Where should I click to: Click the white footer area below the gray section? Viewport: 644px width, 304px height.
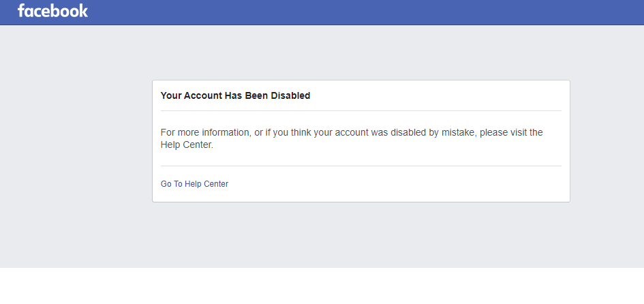pos(322,286)
